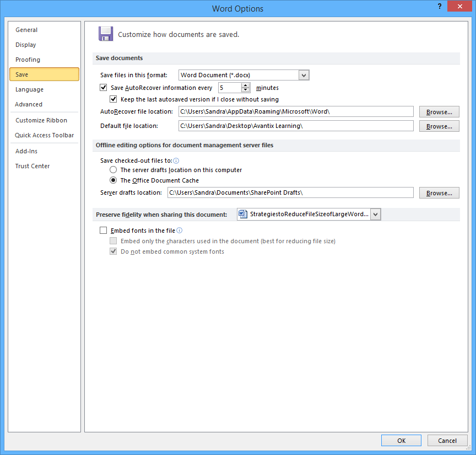Browse for AutoRecover file location
This screenshot has width=476, height=455.
point(439,111)
